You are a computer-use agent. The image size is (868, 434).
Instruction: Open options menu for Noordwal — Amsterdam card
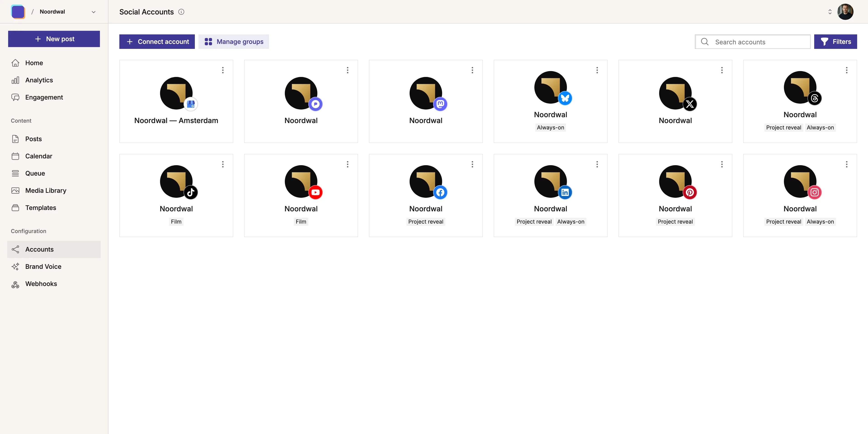[x=223, y=70]
